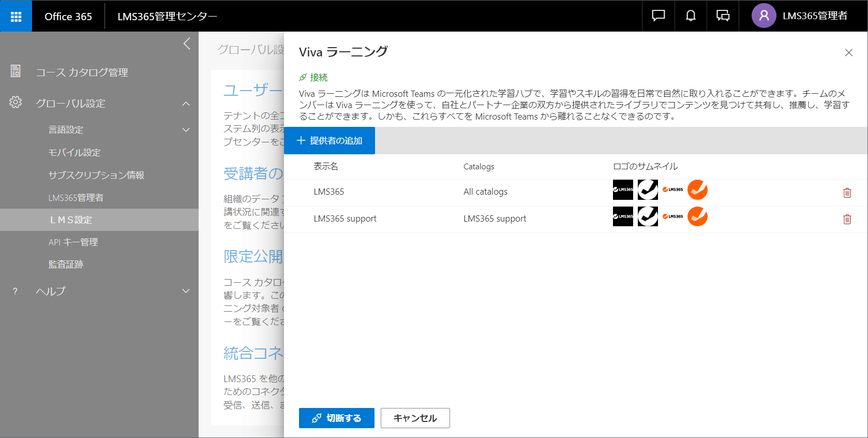Open the chat feedback icon in the top bar
This screenshot has width=868, height=438.
point(659,16)
